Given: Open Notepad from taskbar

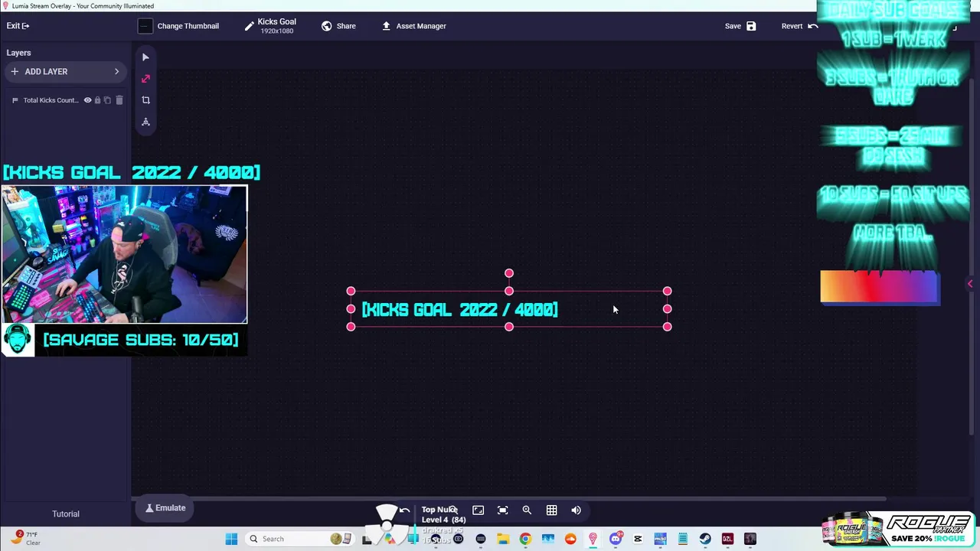Looking at the screenshot, I should click(x=683, y=539).
